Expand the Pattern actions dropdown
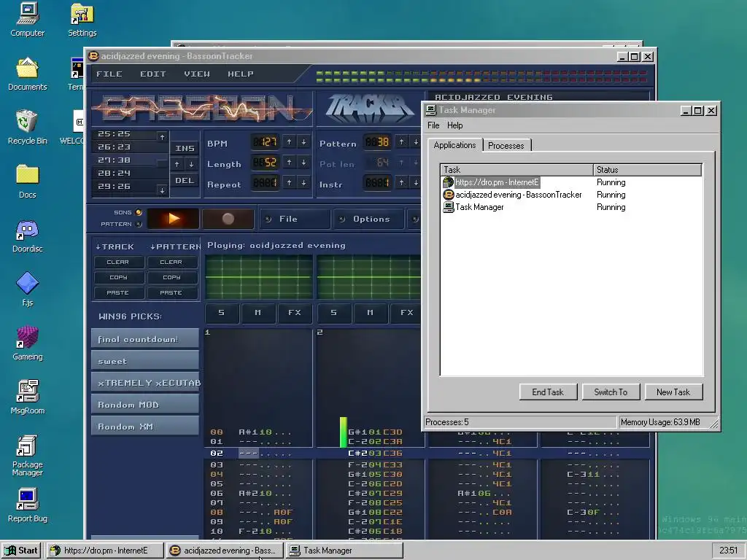 (175, 246)
